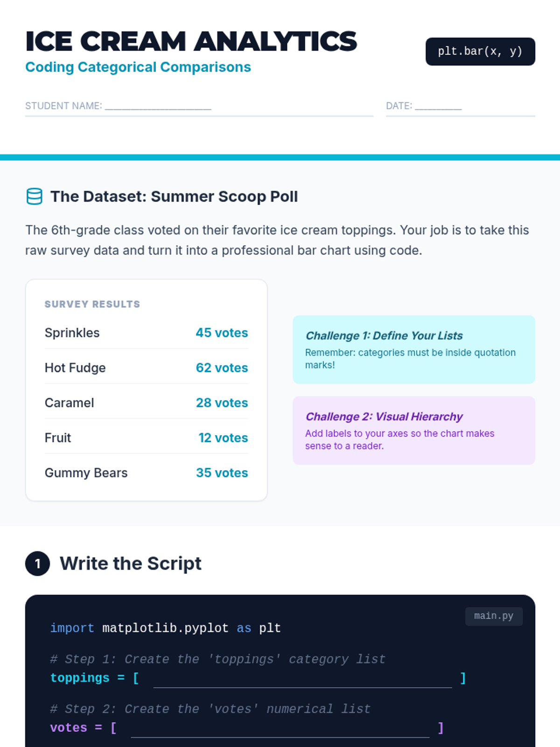The width and height of the screenshot is (560, 747).
Task: Click the toppings list blank line
Action: coord(302,679)
